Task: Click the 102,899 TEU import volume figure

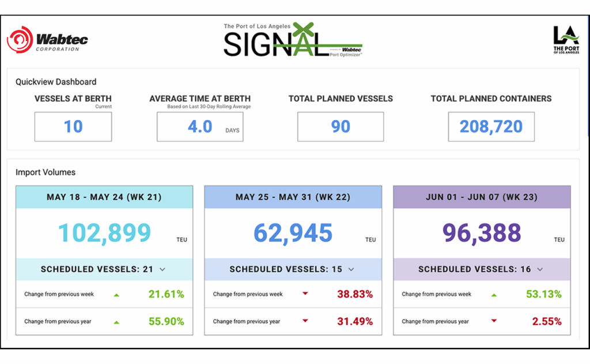Action: click(104, 233)
